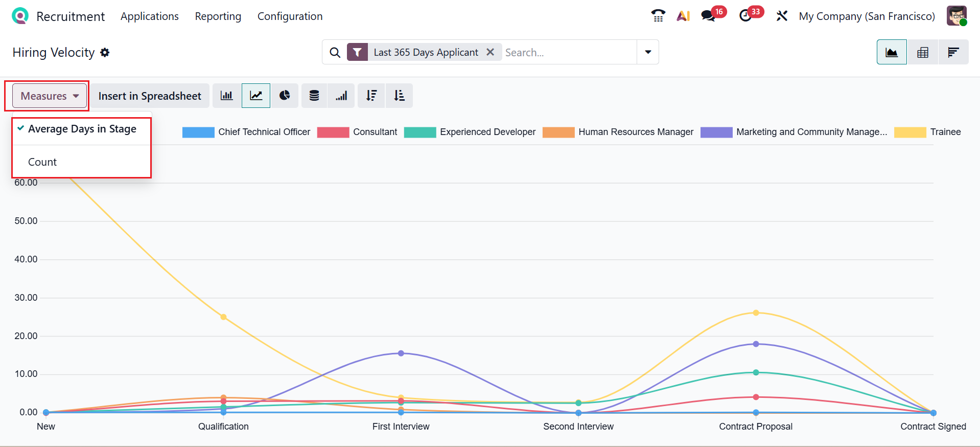Toggle the stacked chart option
Viewport: 980px width, 447px height.
click(314, 96)
